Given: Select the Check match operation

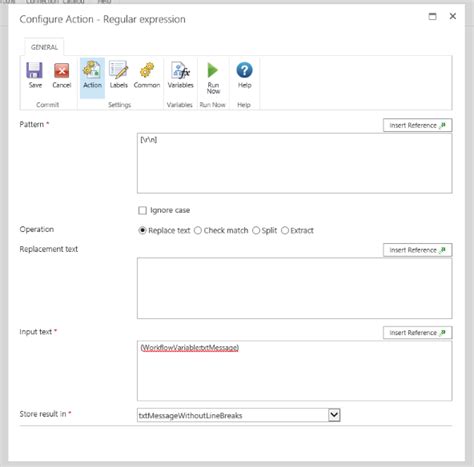Looking at the screenshot, I should pyautogui.click(x=198, y=230).
